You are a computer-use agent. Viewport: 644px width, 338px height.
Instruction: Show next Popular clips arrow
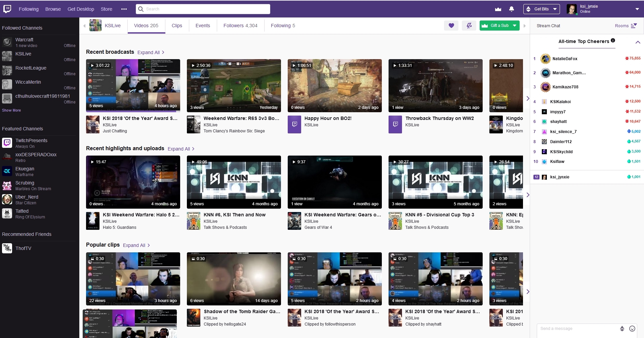coord(528,292)
